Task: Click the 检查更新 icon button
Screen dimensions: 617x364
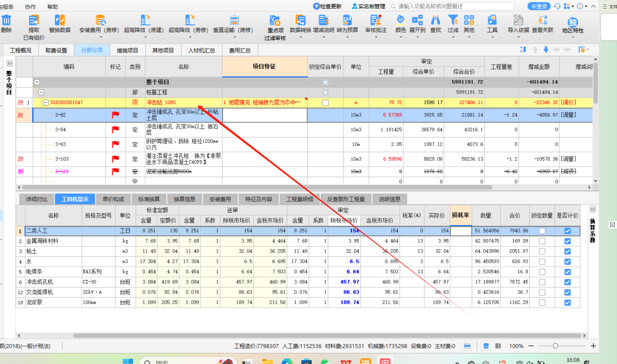Action: (327, 6)
